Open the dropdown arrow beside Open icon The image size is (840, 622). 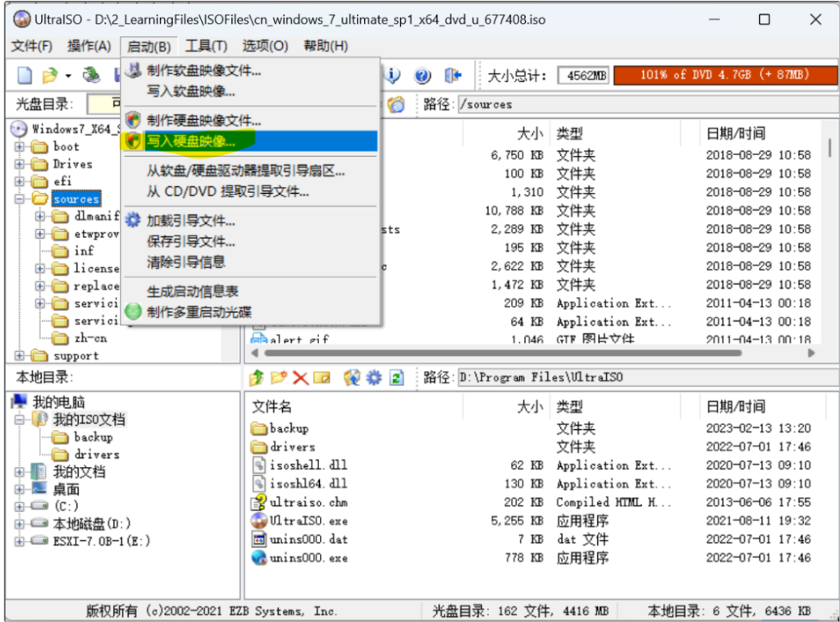click(68, 76)
